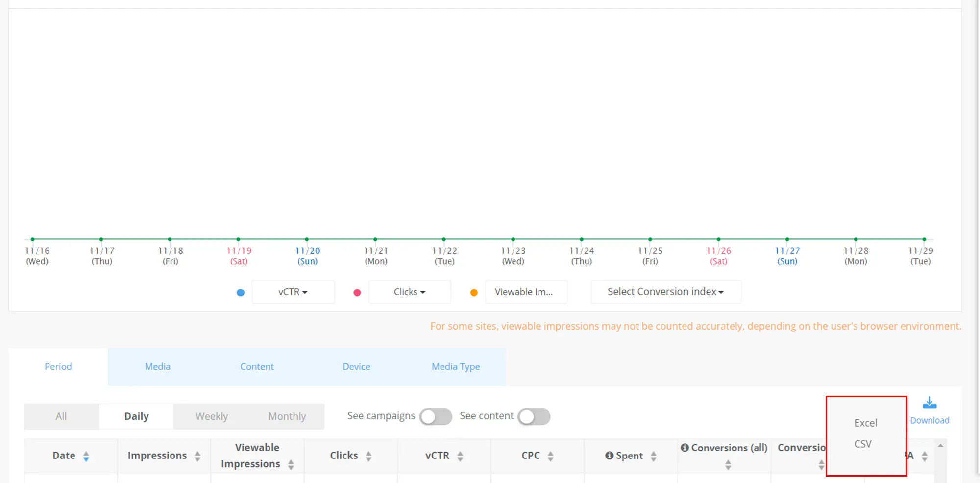Sort by Impressions using its sort arrows
980x483 pixels.
[x=197, y=457]
